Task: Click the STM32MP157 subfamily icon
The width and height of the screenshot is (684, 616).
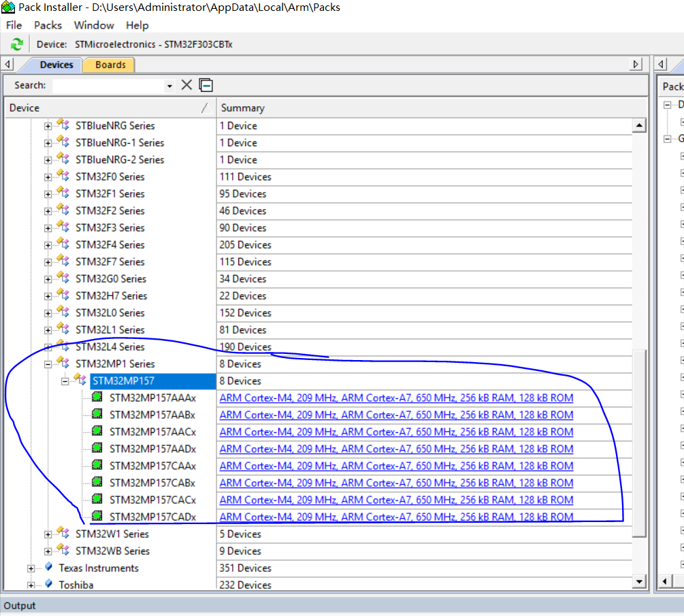Action: click(80, 380)
